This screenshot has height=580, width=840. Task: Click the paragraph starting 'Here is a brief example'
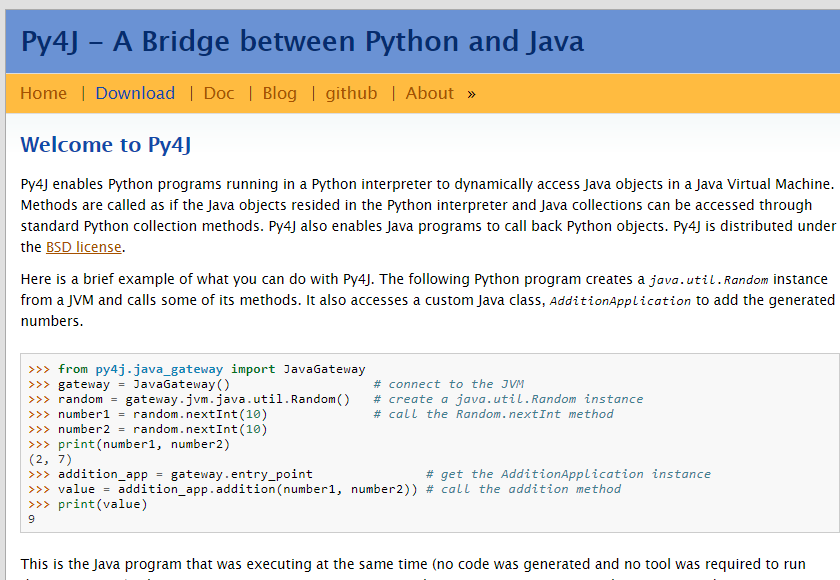(428, 300)
